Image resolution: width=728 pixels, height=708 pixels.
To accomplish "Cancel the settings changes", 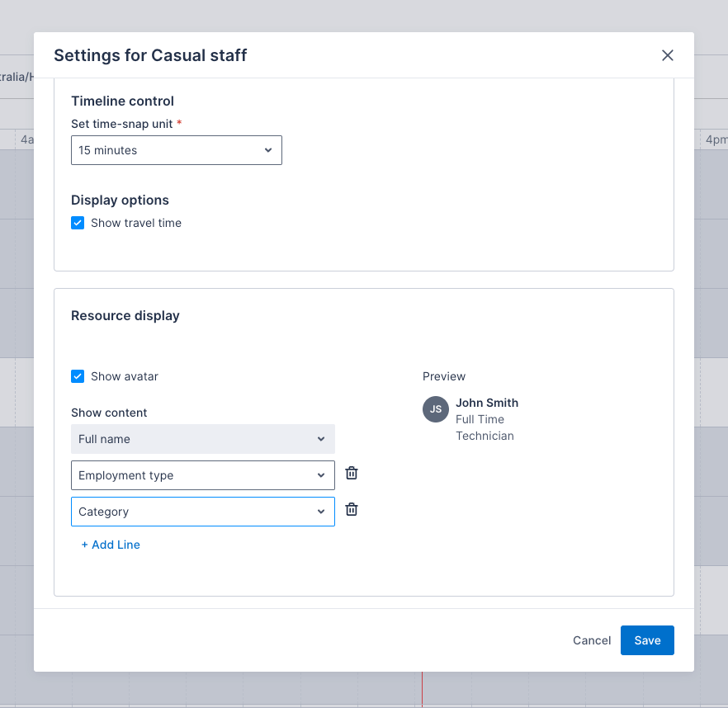I will (x=591, y=640).
